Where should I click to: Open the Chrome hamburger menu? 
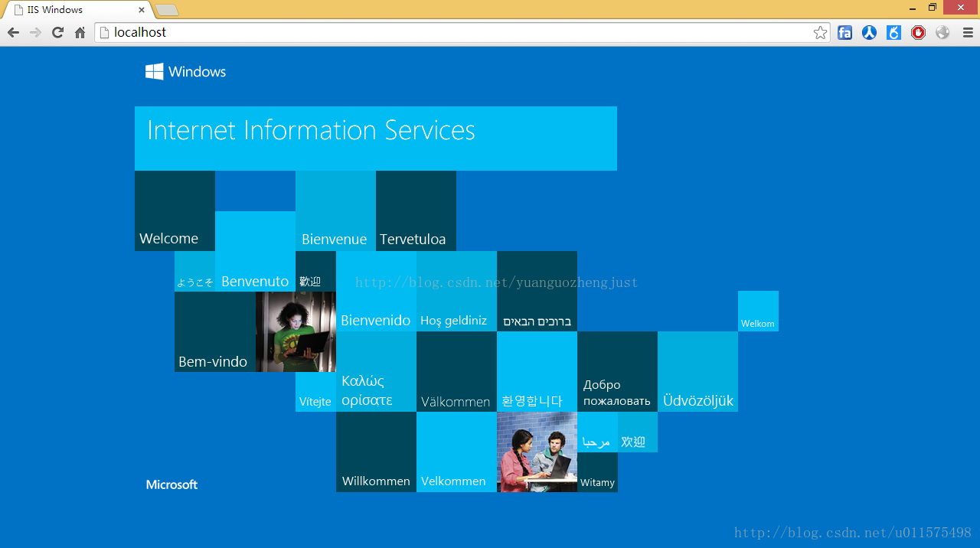tap(968, 32)
